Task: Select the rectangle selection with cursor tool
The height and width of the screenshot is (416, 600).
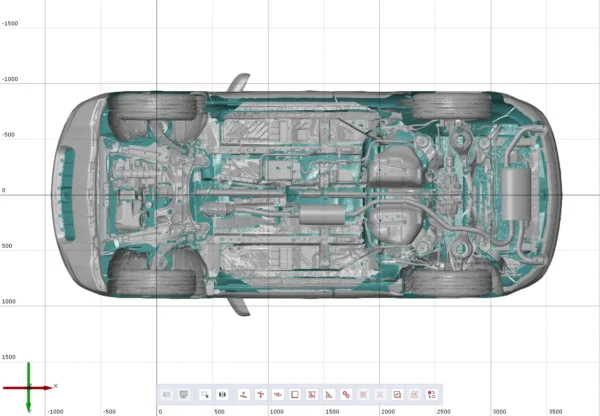Action: pos(205,394)
